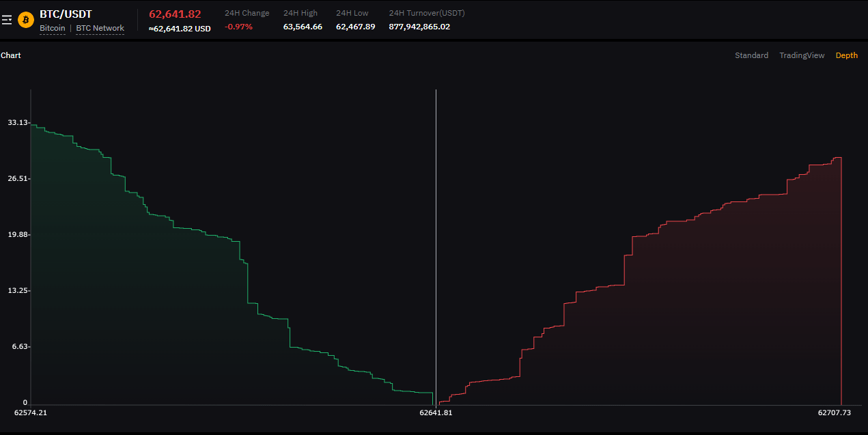Click the 62641.81 axis label
The image size is (868, 435).
tap(436, 412)
